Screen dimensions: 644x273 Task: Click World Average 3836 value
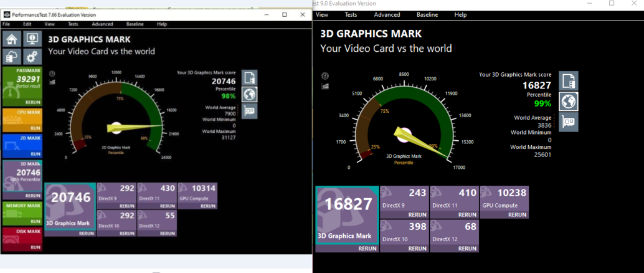pyautogui.click(x=544, y=125)
